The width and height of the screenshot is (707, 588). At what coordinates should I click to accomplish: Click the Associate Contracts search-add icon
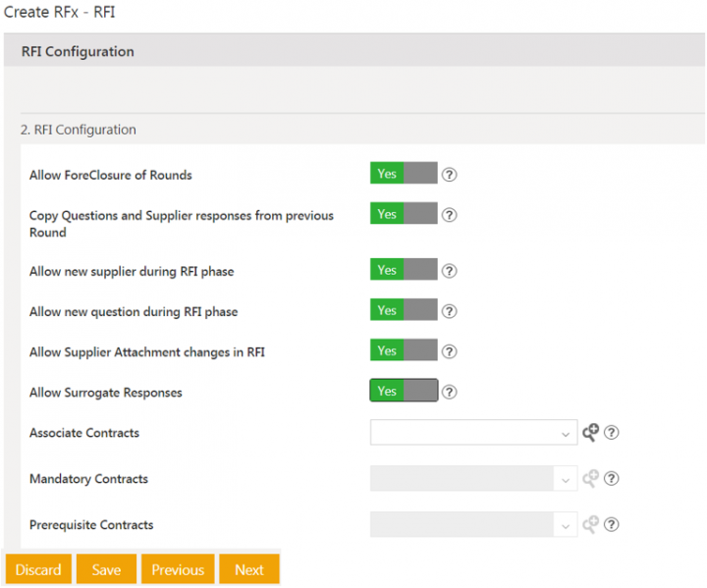[590, 432]
